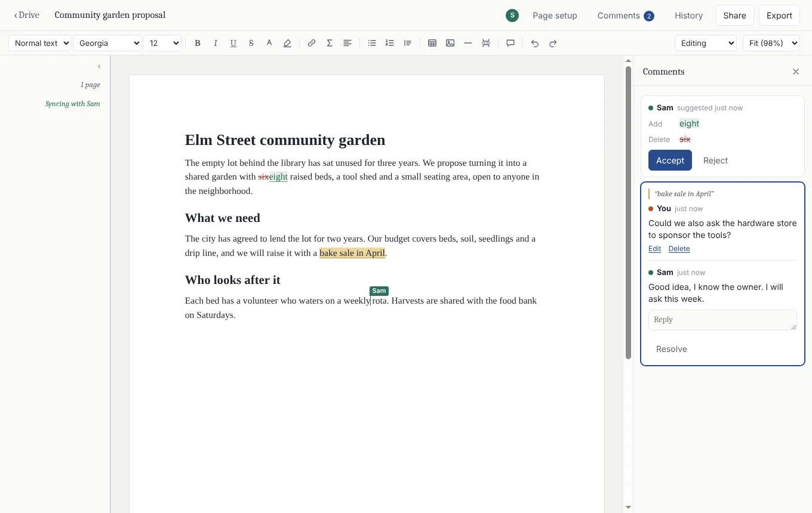Click the green S collaborator avatar

[x=512, y=16]
